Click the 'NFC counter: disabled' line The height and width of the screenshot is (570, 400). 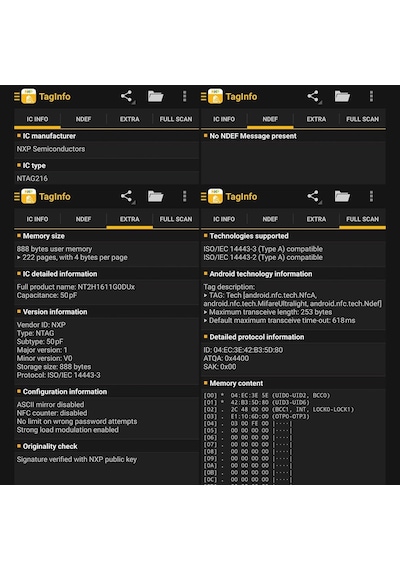(52, 413)
